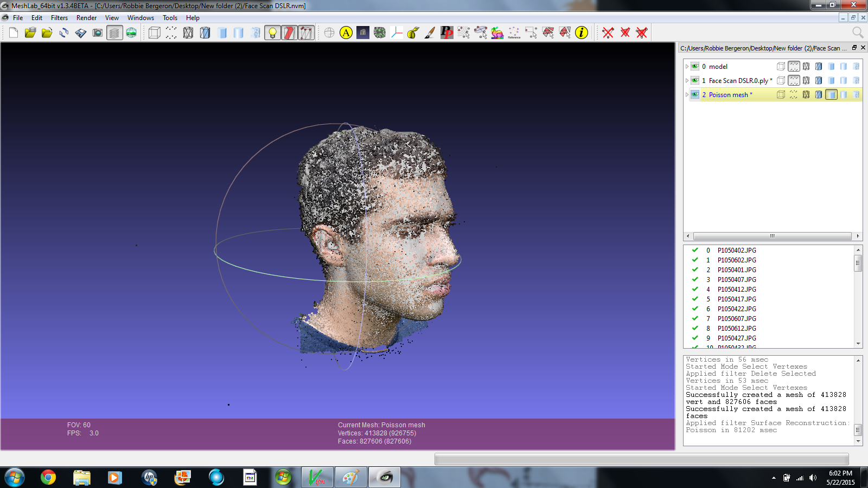Open the Windows menu

click(x=141, y=18)
